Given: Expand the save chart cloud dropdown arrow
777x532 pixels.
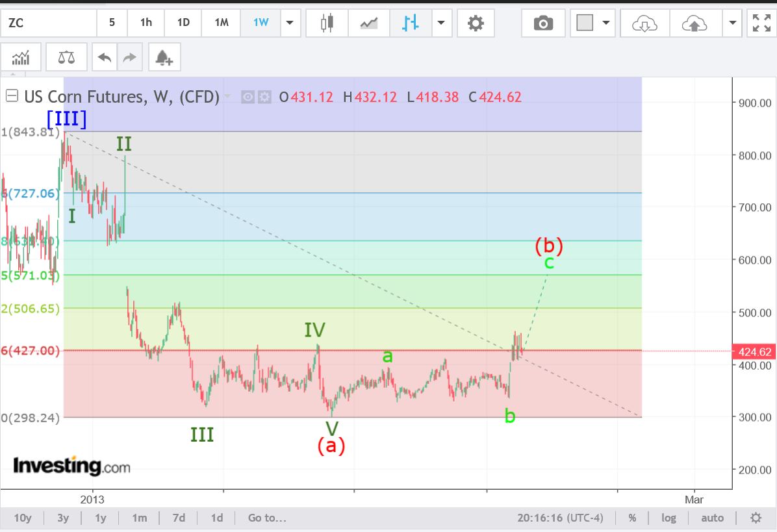Looking at the screenshot, I should (x=733, y=23).
